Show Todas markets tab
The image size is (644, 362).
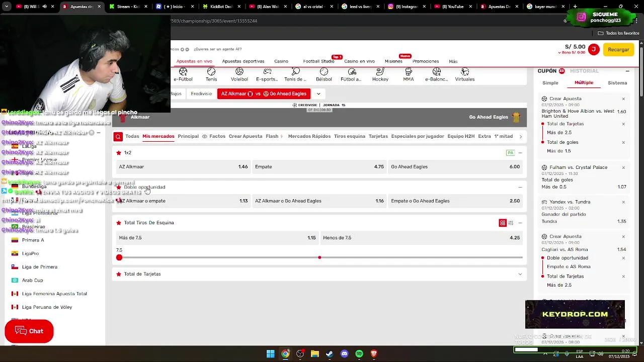click(x=132, y=136)
